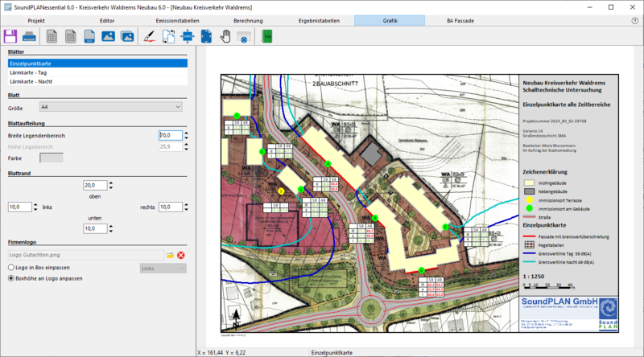This screenshot has height=357, width=644.
Task: Open help via question mark icon
Action: (635, 21)
